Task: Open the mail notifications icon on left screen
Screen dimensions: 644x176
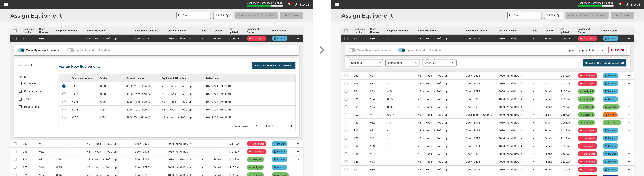Action: click(289, 4)
